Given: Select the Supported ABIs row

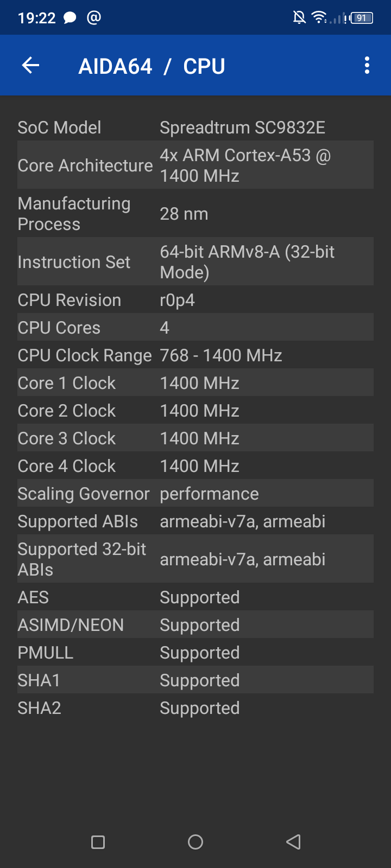Looking at the screenshot, I should click(x=195, y=521).
